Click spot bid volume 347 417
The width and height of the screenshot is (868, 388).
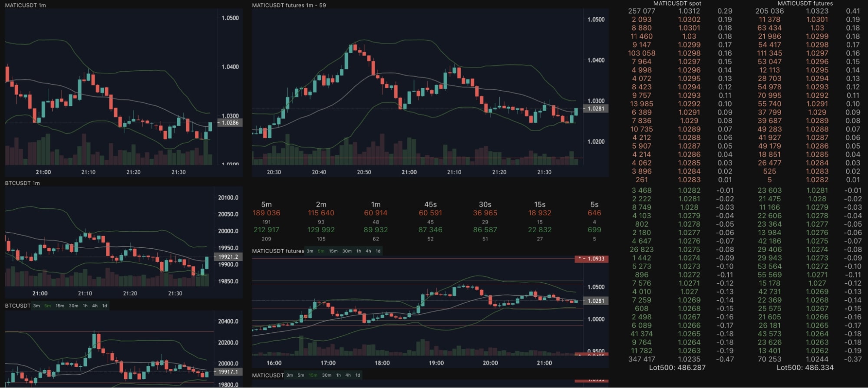pyautogui.click(x=641, y=359)
